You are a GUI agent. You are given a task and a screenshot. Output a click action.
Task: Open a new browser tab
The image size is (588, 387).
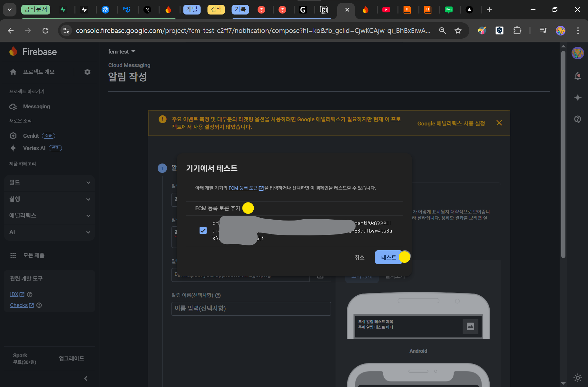click(x=489, y=10)
